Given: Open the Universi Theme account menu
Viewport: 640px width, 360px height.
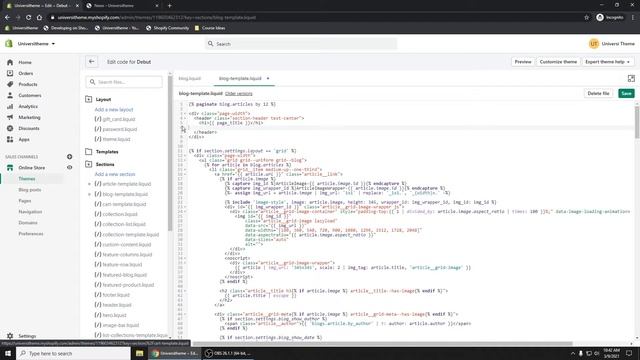Looking at the screenshot, I should click(611, 44).
